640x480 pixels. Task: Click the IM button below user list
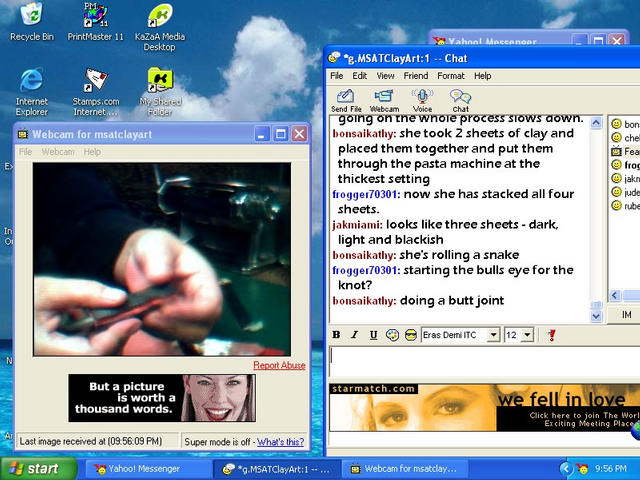[626, 315]
